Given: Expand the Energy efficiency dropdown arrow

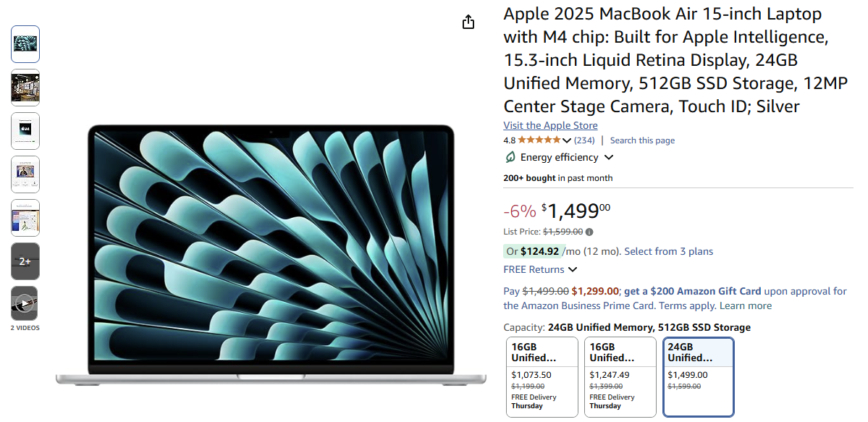Looking at the screenshot, I should click(x=609, y=158).
